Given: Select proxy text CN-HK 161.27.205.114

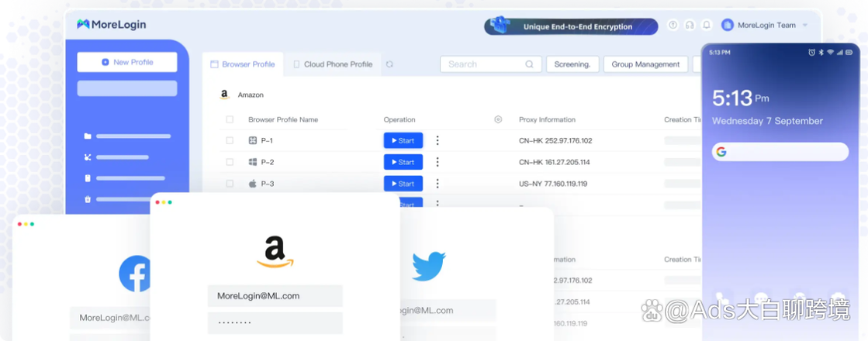Looking at the screenshot, I should [554, 163].
